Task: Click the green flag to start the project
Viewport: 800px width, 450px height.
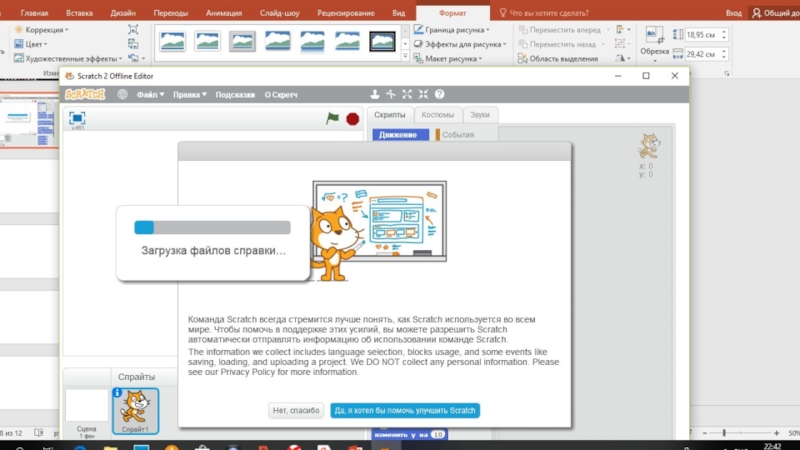Action: (x=333, y=118)
